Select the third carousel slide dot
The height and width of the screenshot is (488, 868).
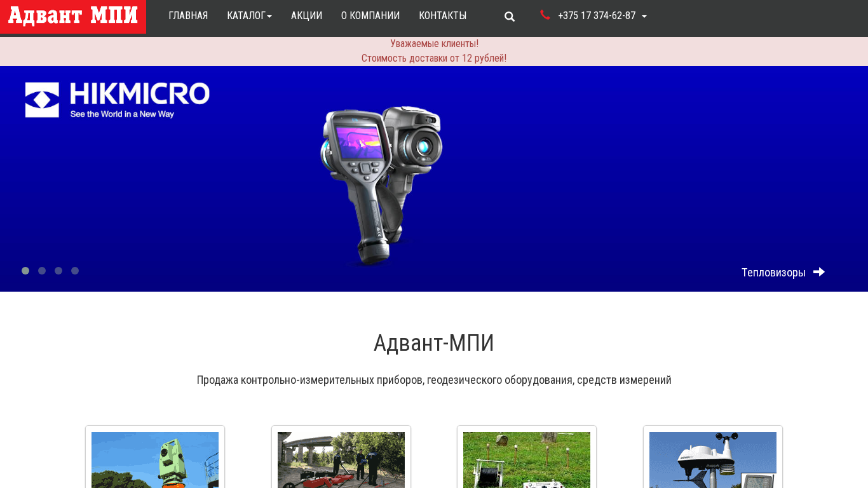(58, 271)
